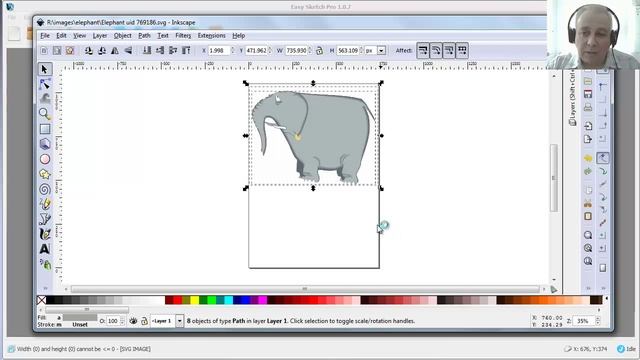Step the zoom percentage spinner
Image resolution: width=640 pixels, height=360 pixels.
point(598,321)
